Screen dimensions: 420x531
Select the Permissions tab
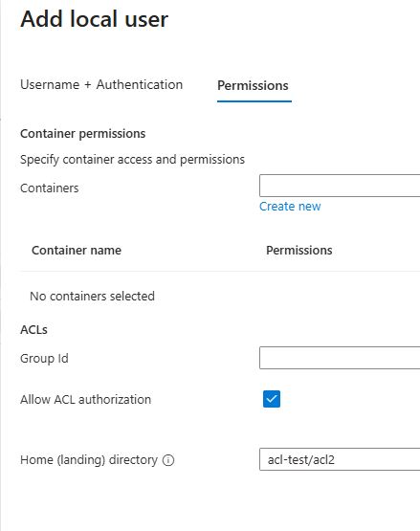pyautogui.click(x=253, y=86)
